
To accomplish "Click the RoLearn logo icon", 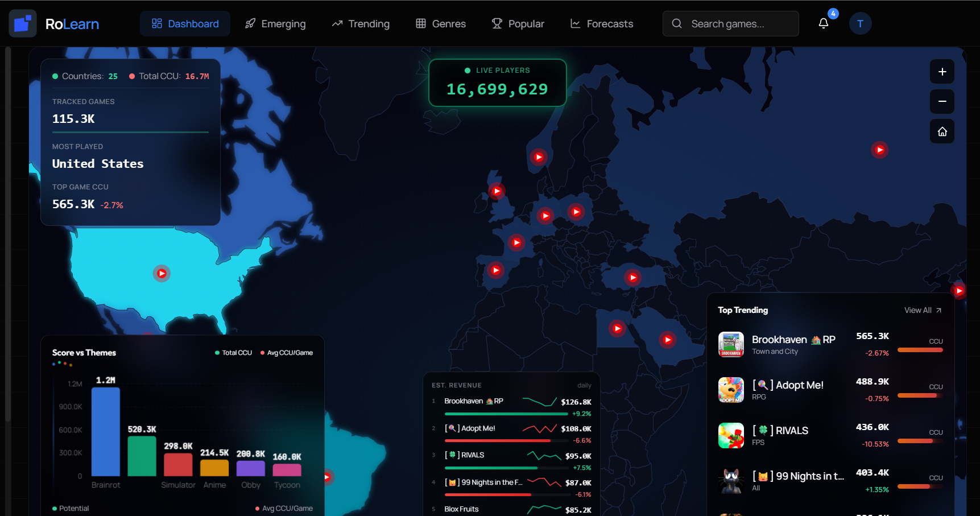I will (x=23, y=23).
